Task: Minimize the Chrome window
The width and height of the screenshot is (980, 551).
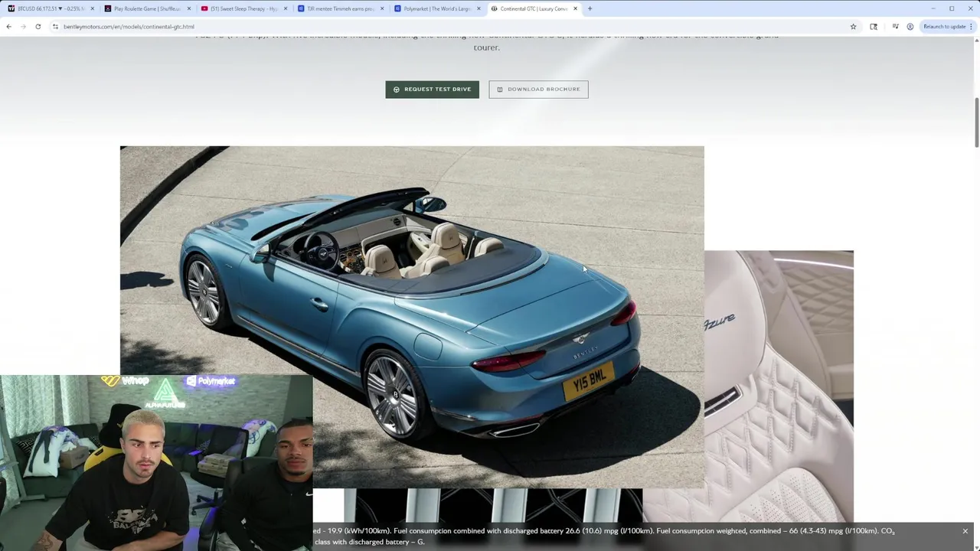Action: pyautogui.click(x=933, y=8)
